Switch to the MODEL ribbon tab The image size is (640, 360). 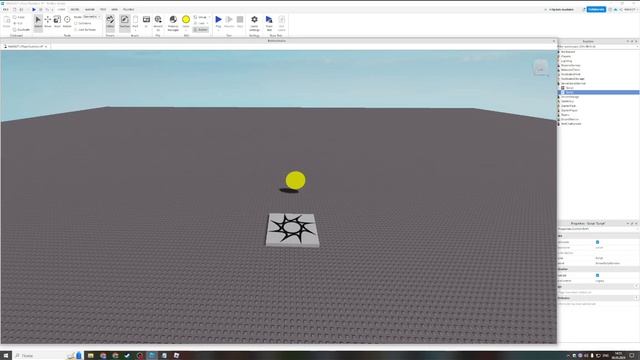75,9
